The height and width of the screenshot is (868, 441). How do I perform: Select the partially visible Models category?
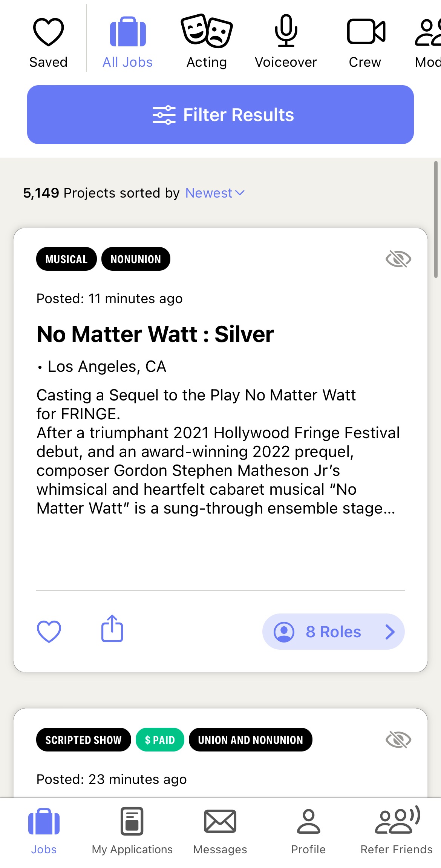(x=428, y=42)
